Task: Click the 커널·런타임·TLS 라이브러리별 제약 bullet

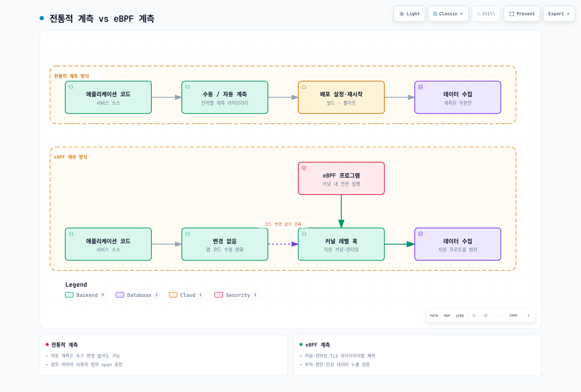Action: coord(340,356)
